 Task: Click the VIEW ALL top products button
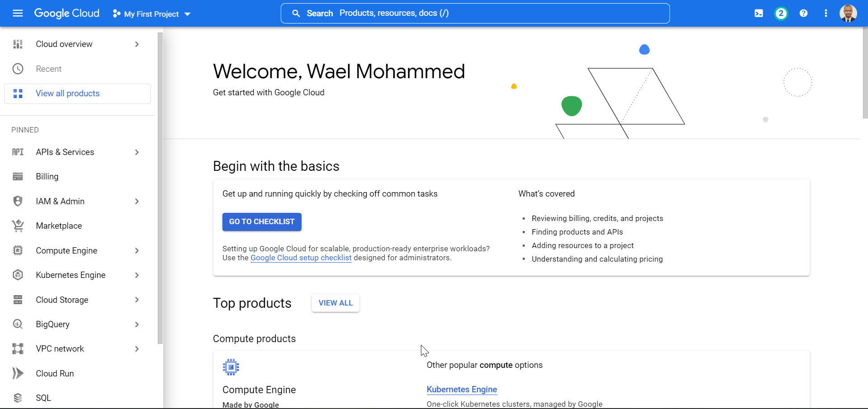coord(335,303)
